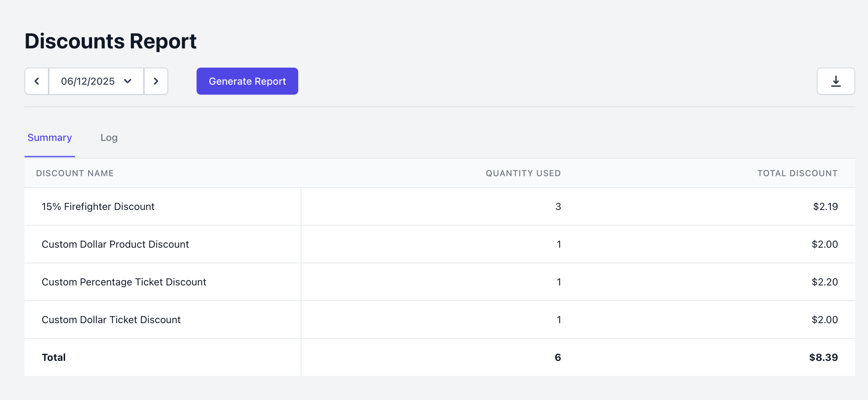Select Custom Dollar Ticket Discount row

(111, 320)
